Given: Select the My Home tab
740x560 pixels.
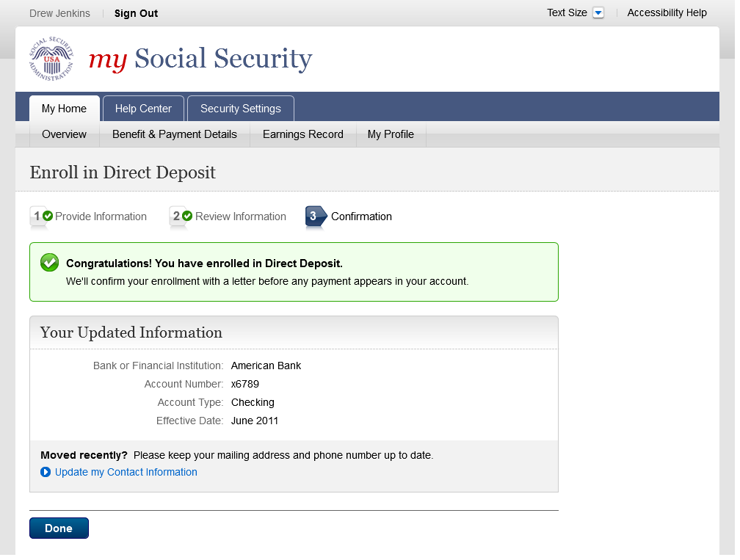Looking at the screenshot, I should 64,109.
